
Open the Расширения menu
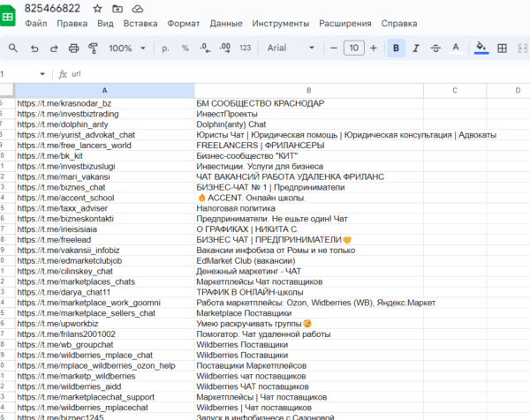coord(344,24)
